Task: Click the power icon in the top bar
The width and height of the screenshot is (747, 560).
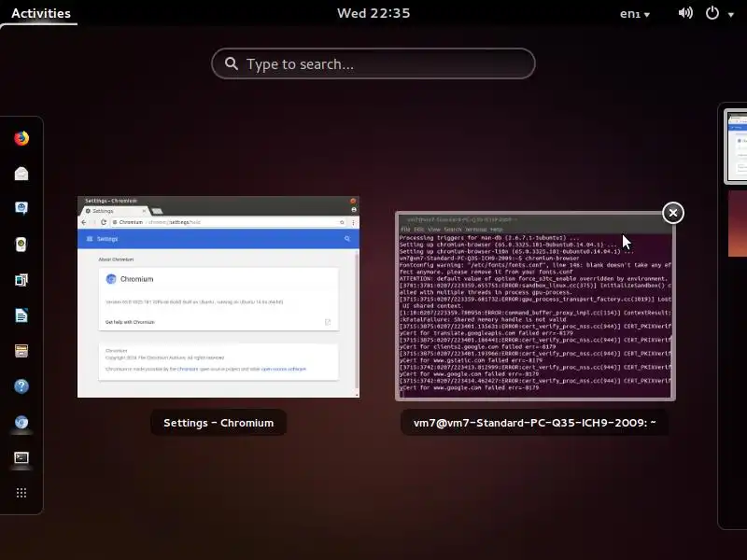Action: point(712,13)
